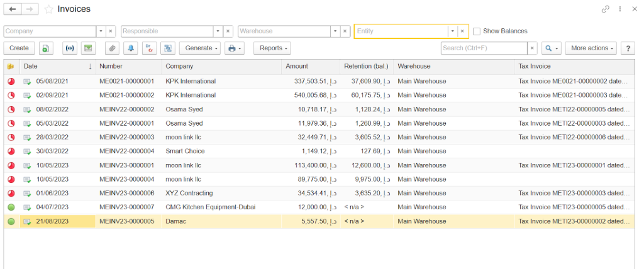Screen dimensions: 644x269
Task: Expand the Warehouse filter dropdown arrow
Action: pyautogui.click(x=336, y=31)
